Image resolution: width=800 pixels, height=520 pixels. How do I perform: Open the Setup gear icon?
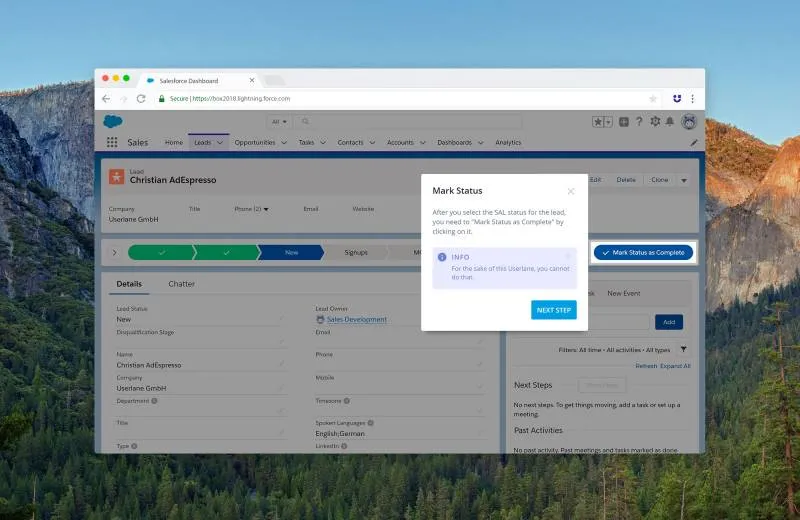655,121
